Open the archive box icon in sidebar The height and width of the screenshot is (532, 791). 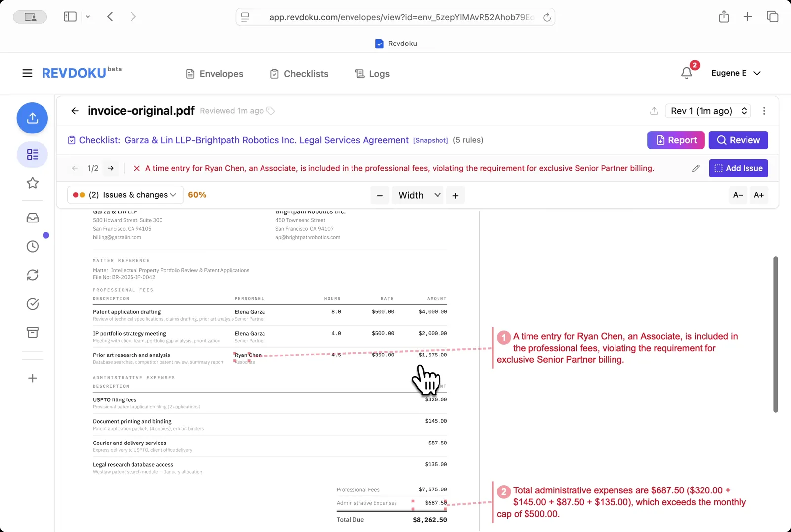click(x=32, y=332)
